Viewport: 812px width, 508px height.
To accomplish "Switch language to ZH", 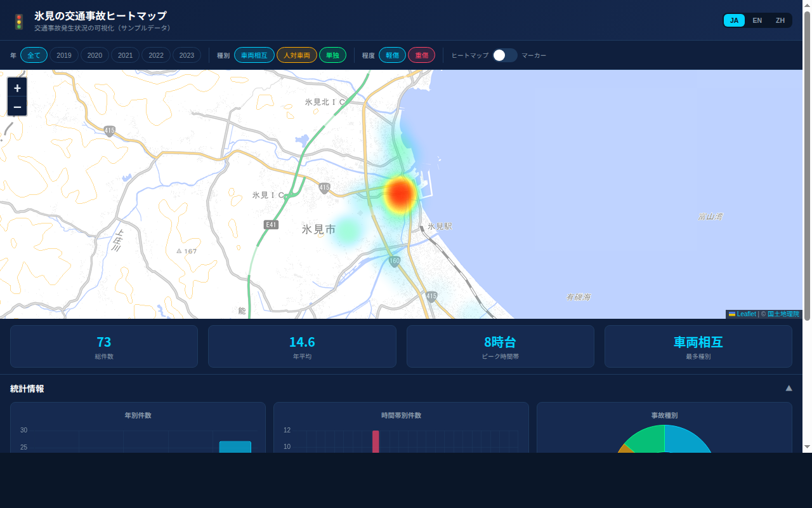I will pos(780,20).
